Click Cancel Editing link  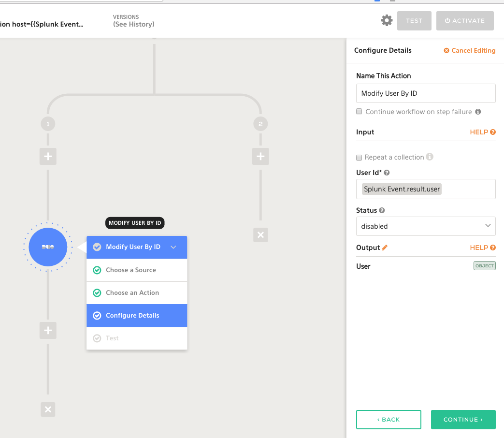pyautogui.click(x=470, y=51)
